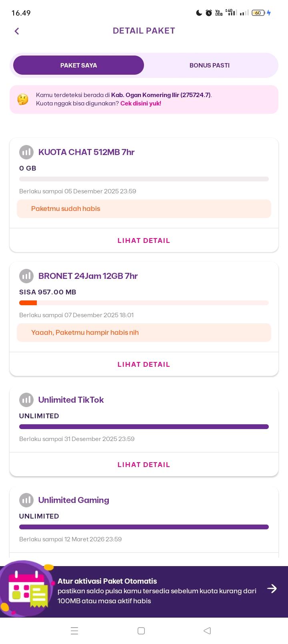Switch to the PAKET SAYA tab
288x644 pixels.
[78, 65]
